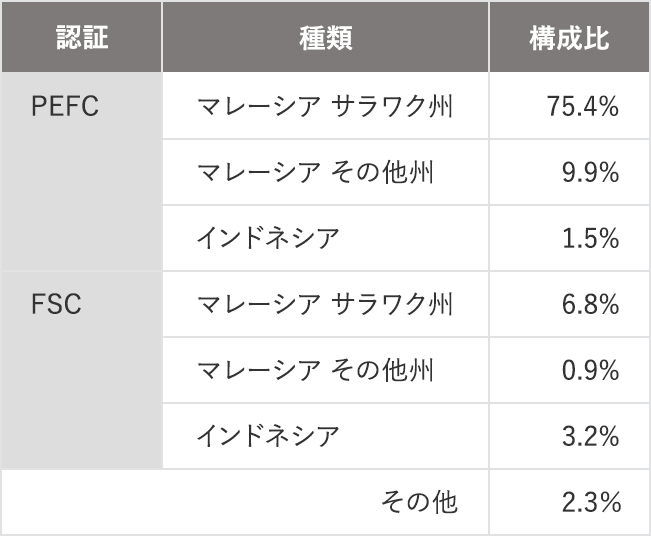Click the 2.3% value cell
651x536 pixels.
coord(569,502)
